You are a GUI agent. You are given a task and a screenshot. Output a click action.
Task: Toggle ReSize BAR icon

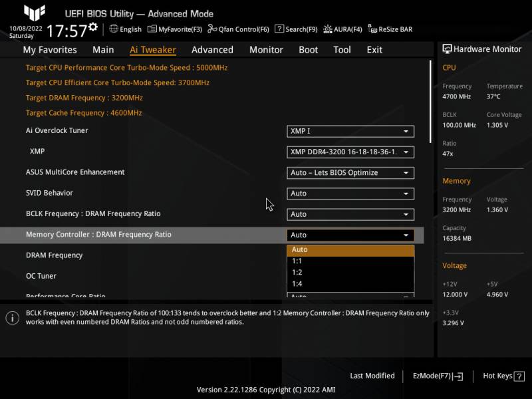372,29
